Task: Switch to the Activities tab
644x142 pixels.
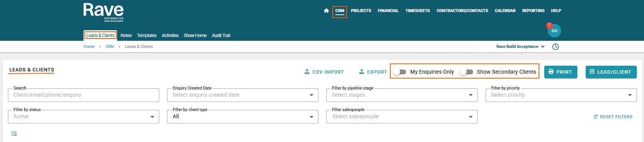Action: coord(170,35)
